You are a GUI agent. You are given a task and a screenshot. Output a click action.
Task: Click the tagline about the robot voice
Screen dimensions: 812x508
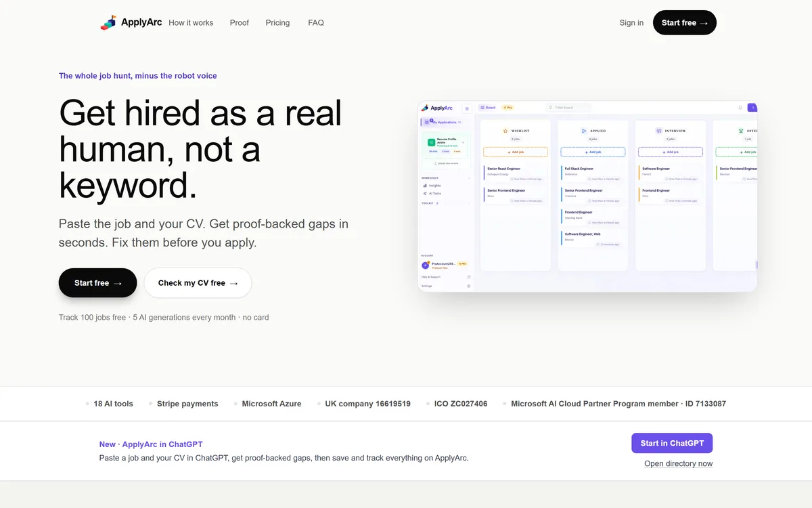click(138, 76)
